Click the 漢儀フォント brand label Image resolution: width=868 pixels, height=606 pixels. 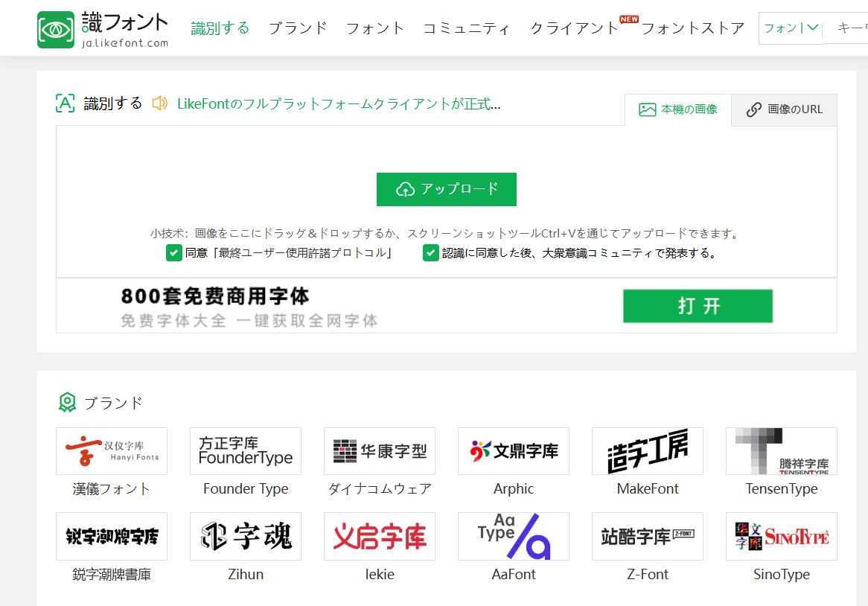pos(112,488)
